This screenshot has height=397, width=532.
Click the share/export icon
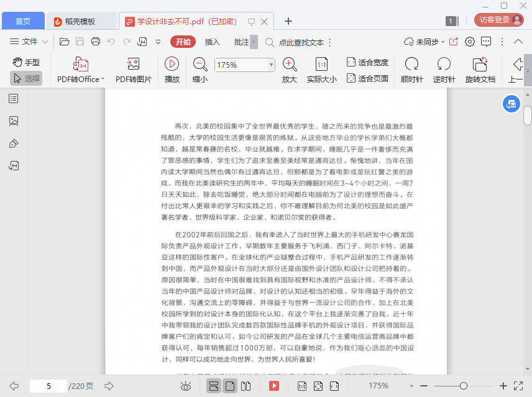point(454,42)
